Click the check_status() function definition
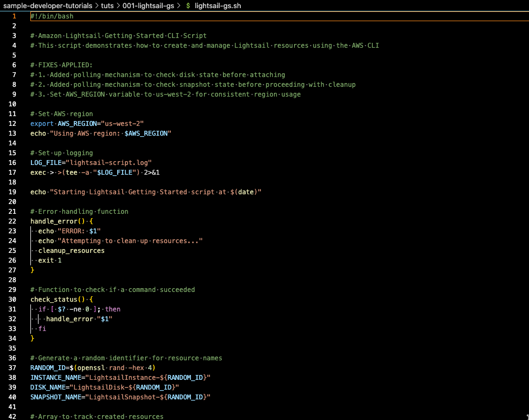This screenshot has height=420, width=529. [61, 300]
